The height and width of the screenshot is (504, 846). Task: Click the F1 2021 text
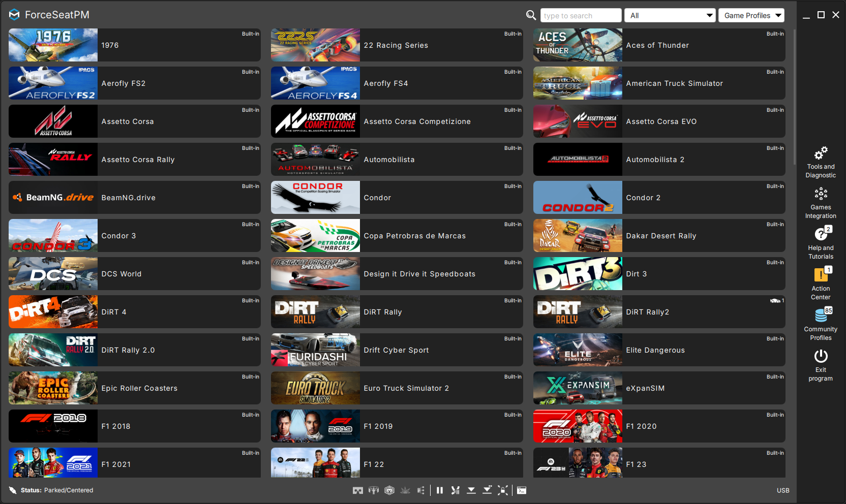point(116,464)
